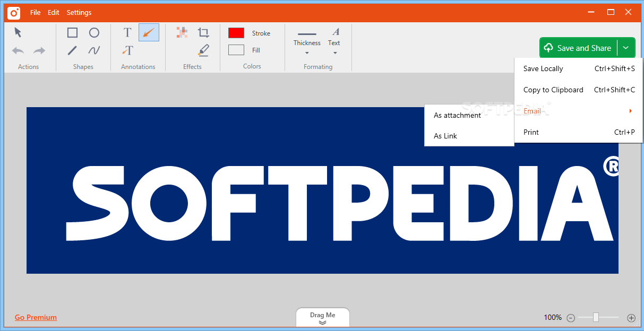Adjust the zoom slider handle

(x=596, y=317)
